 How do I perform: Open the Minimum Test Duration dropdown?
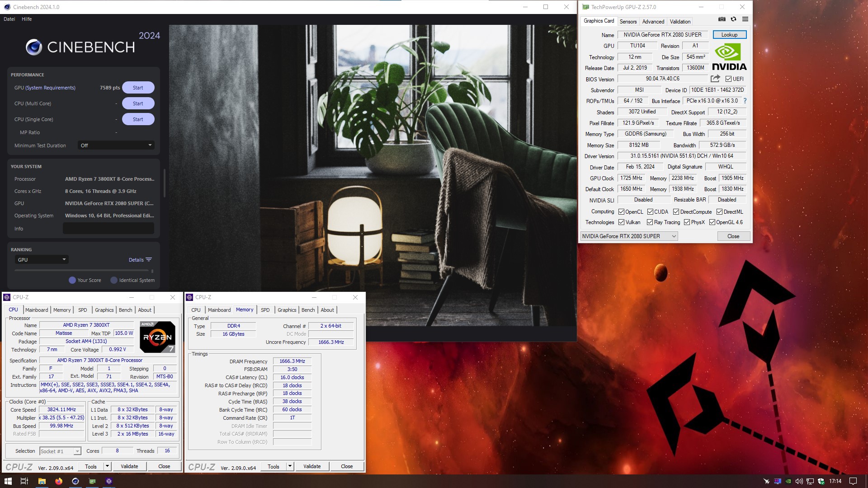point(116,145)
